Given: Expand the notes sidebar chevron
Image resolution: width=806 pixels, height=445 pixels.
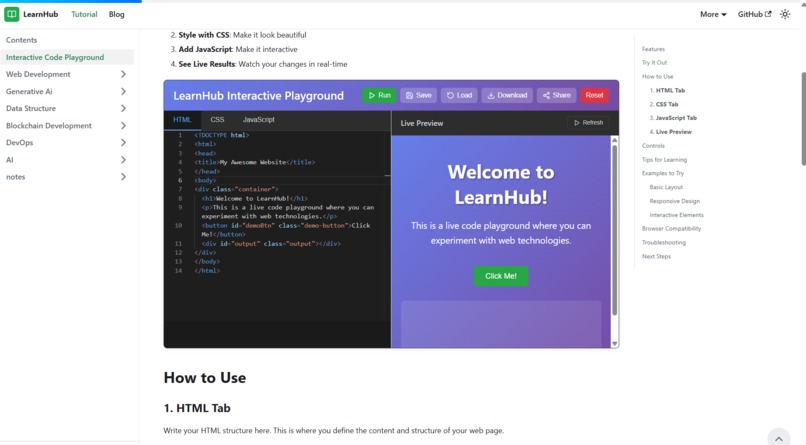Looking at the screenshot, I should [123, 177].
